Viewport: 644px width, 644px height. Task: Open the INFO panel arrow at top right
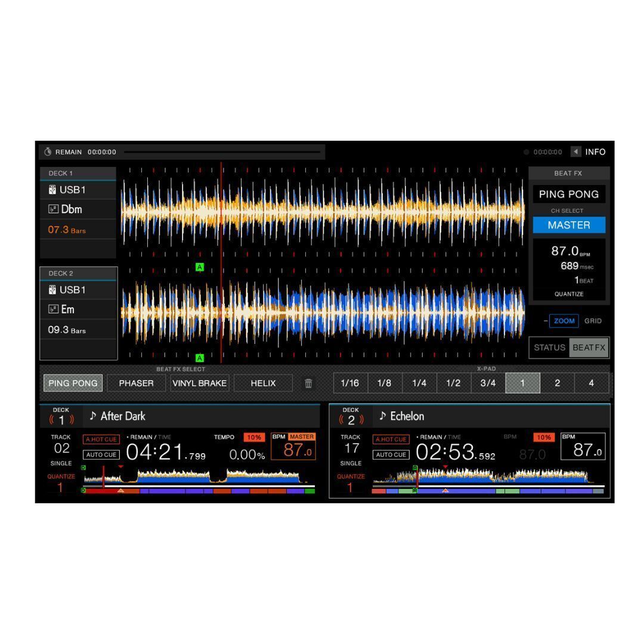point(575,152)
